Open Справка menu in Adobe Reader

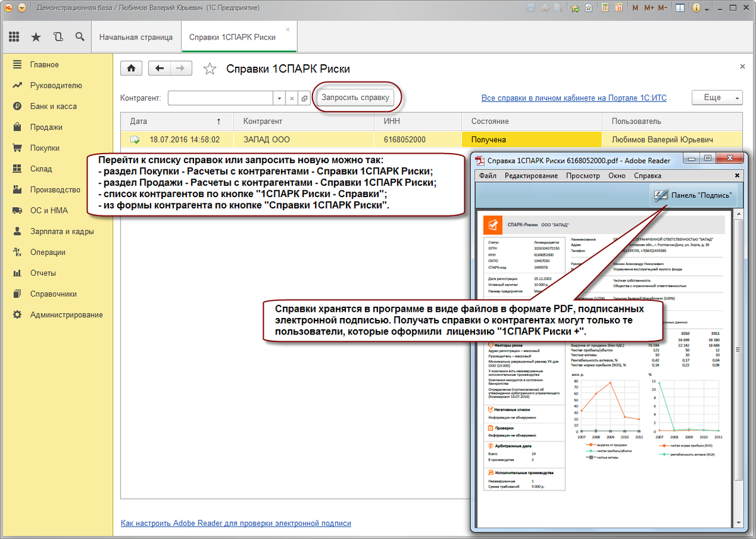[648, 175]
